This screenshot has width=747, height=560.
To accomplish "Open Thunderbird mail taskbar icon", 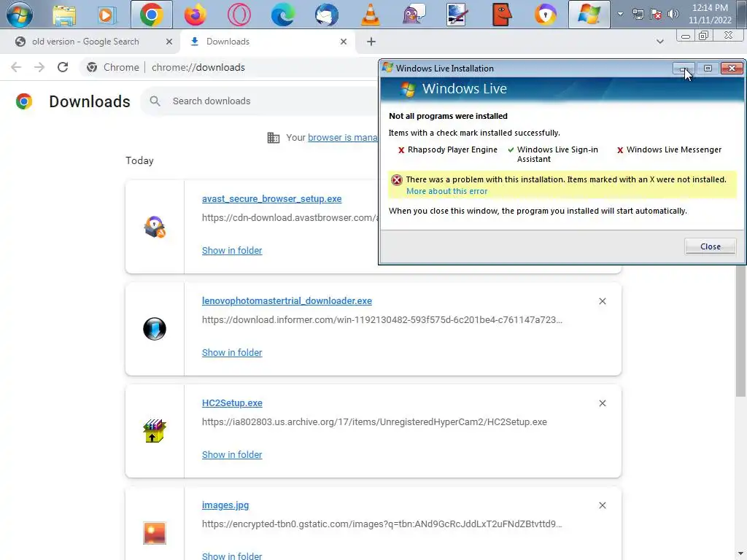I will click(327, 15).
